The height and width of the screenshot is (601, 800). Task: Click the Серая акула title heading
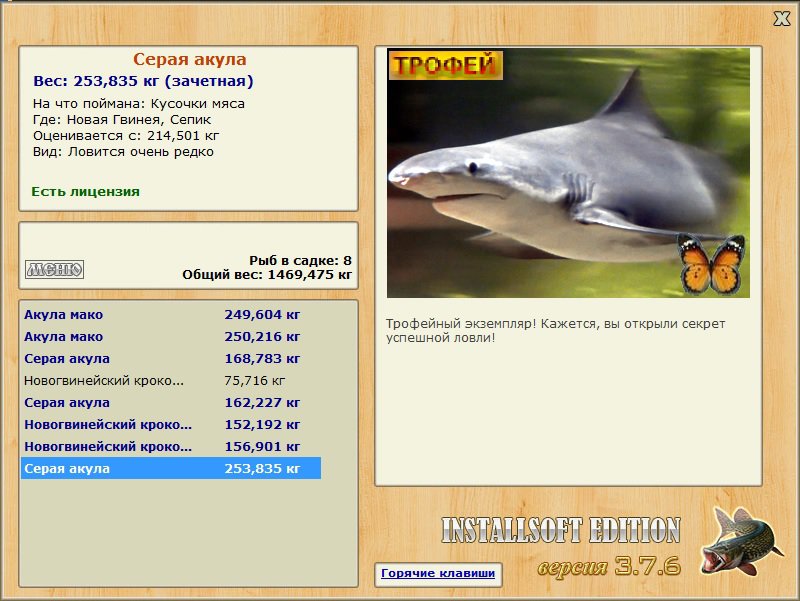tap(190, 59)
